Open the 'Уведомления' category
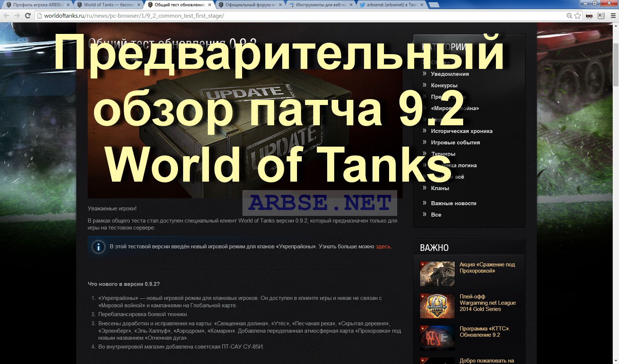The height and width of the screenshot is (364, 619). coord(450,74)
